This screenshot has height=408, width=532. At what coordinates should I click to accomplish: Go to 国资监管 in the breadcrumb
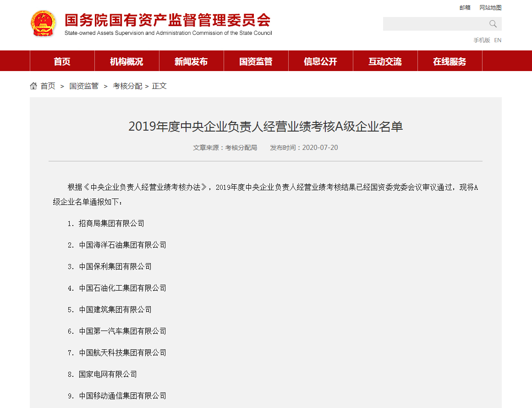(x=84, y=86)
